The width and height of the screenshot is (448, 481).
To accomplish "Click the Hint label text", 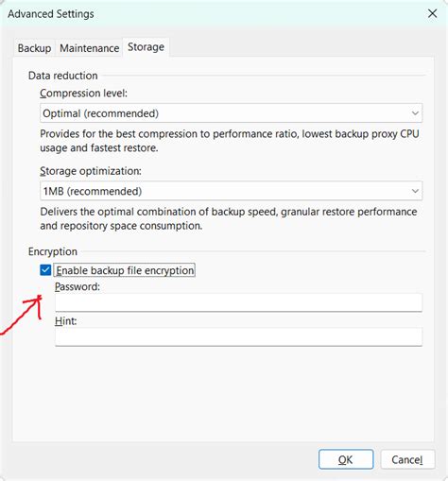I will click(66, 321).
